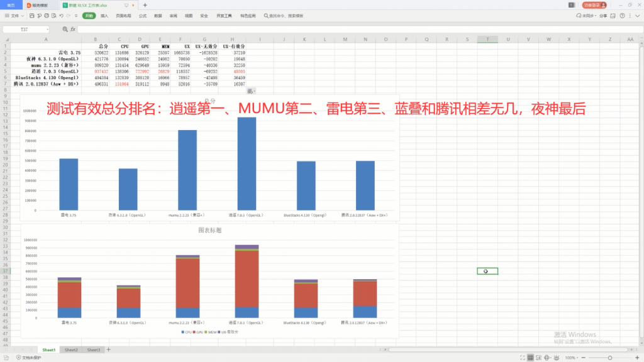Select Normal view grid icon in status bar
Viewport: 644px width, 362px height.
[x=531, y=358]
